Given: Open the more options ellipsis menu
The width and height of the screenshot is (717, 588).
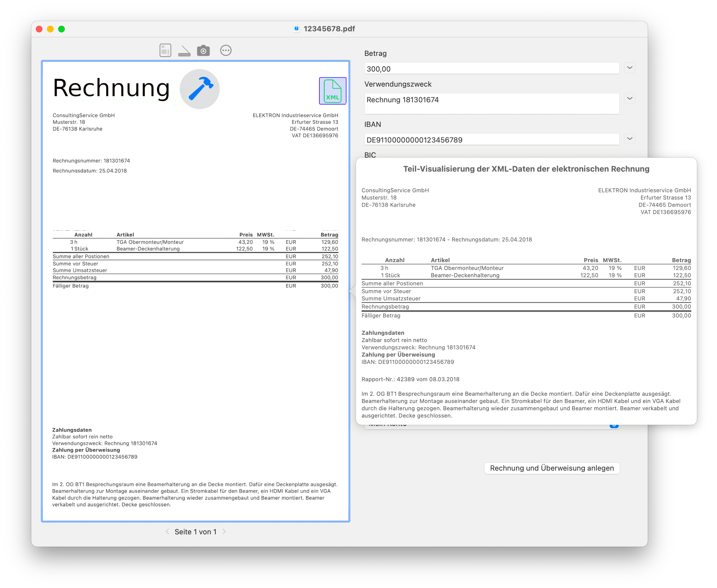Looking at the screenshot, I should click(225, 51).
